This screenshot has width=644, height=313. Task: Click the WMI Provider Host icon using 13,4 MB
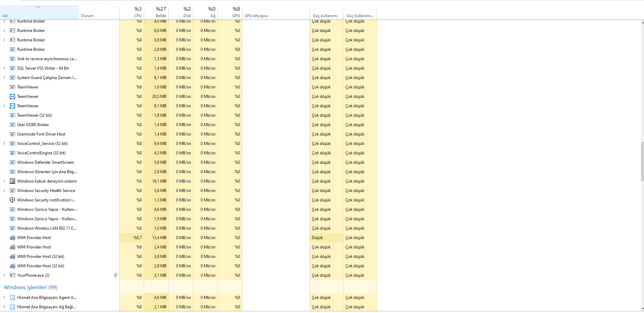pyautogui.click(x=12, y=238)
